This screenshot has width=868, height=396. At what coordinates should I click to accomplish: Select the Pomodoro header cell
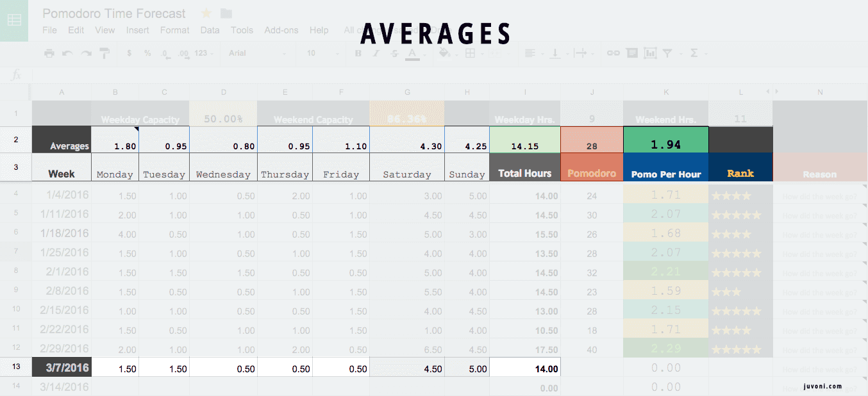coord(592,167)
